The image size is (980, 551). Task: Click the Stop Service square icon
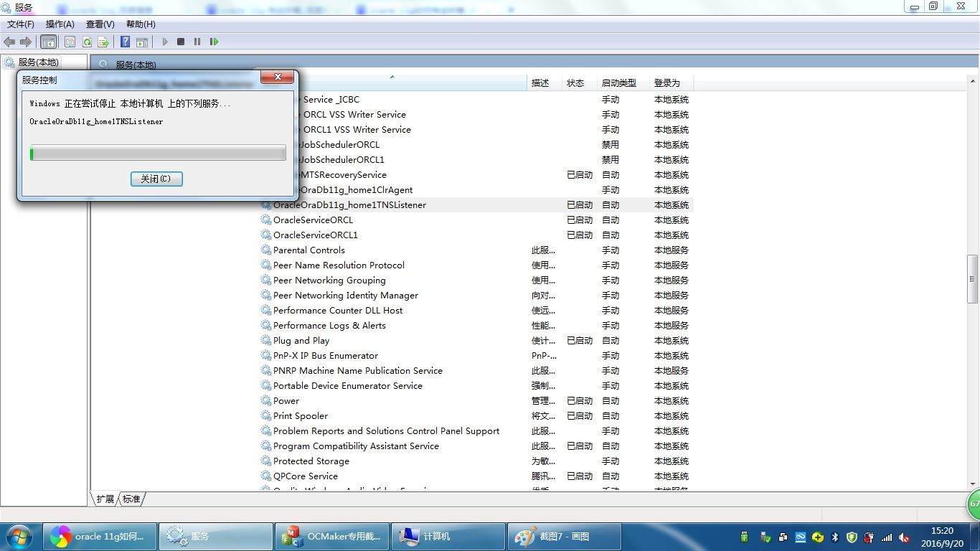(x=181, y=42)
